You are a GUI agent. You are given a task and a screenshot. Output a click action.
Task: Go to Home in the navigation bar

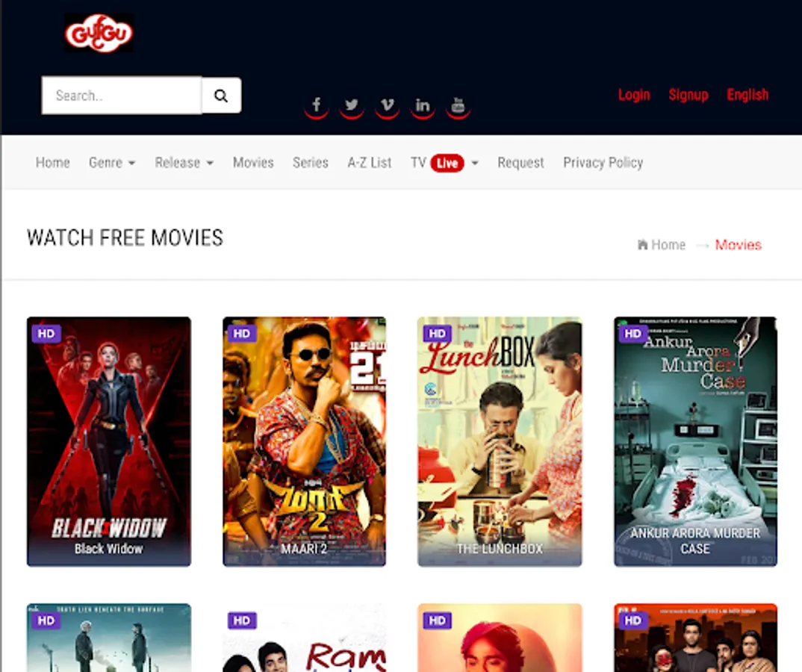(x=53, y=163)
